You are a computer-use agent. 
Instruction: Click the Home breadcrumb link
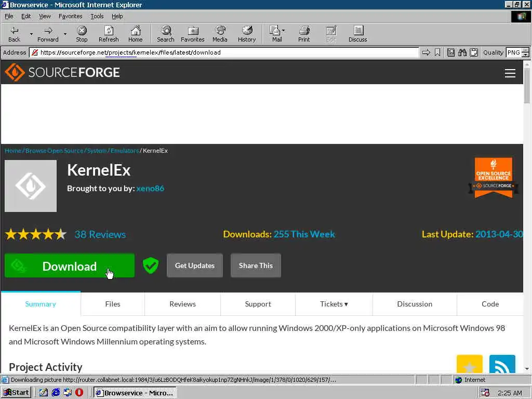13,151
